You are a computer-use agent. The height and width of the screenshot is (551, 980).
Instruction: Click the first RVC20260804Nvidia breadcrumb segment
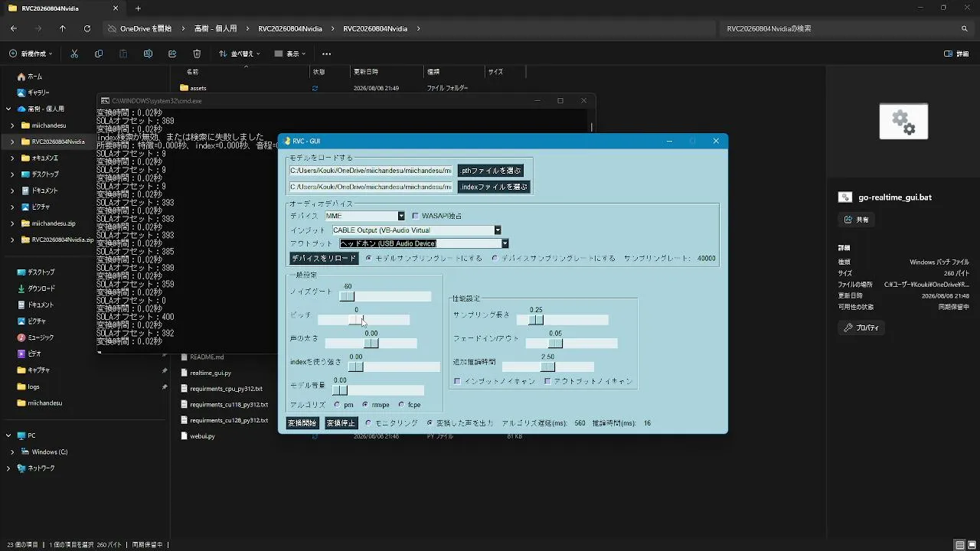click(290, 28)
